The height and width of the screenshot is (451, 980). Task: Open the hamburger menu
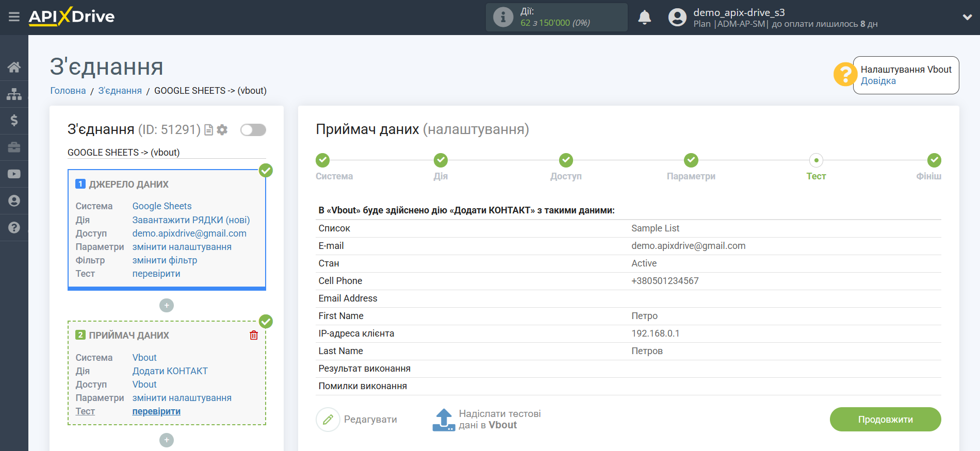[14, 17]
